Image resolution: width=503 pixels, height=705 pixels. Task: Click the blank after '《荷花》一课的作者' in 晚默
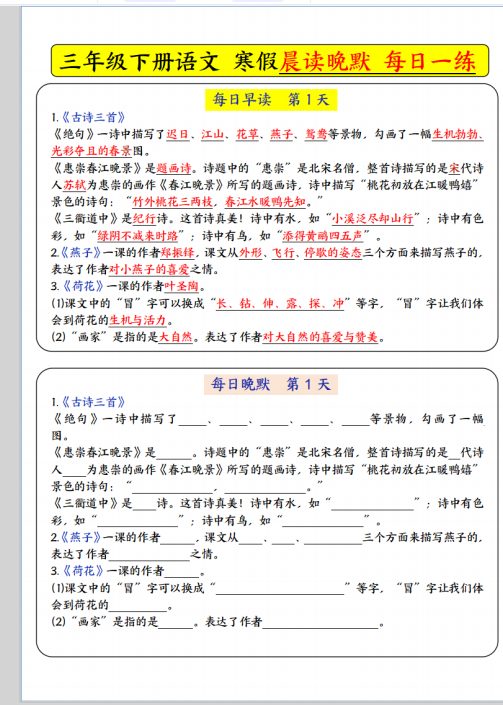click(x=182, y=572)
